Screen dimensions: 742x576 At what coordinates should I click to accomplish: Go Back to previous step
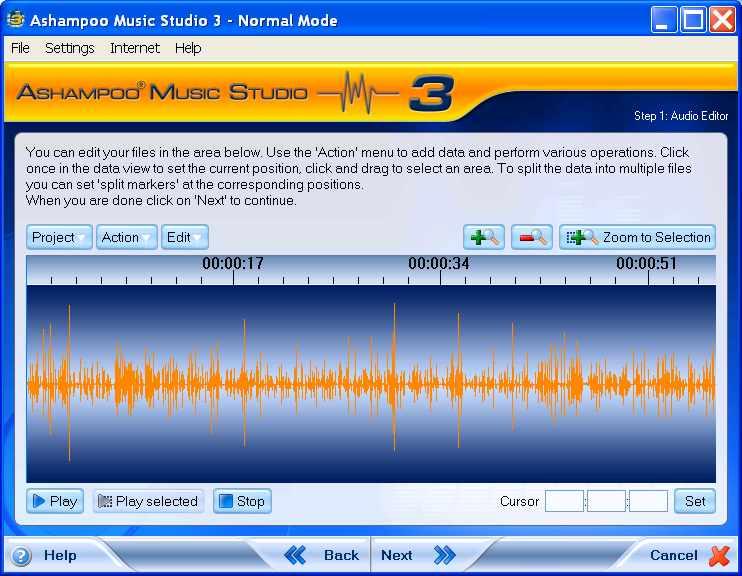(322, 555)
